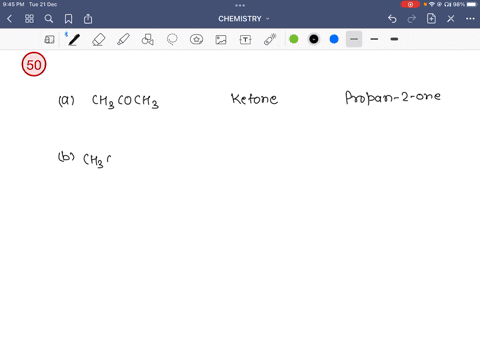This screenshot has width=480, height=360.
Task: Redo the last action
Action: click(412, 19)
